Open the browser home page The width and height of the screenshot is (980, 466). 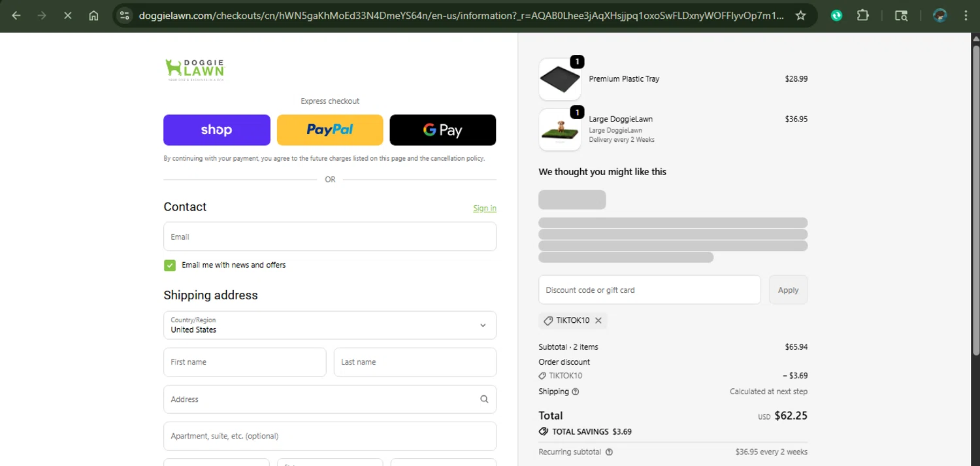[93, 16]
